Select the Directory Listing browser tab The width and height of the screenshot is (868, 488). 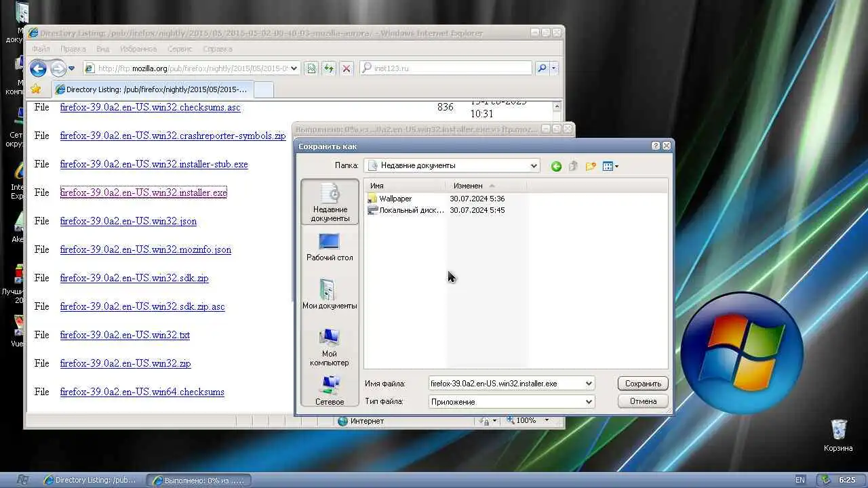coord(152,89)
